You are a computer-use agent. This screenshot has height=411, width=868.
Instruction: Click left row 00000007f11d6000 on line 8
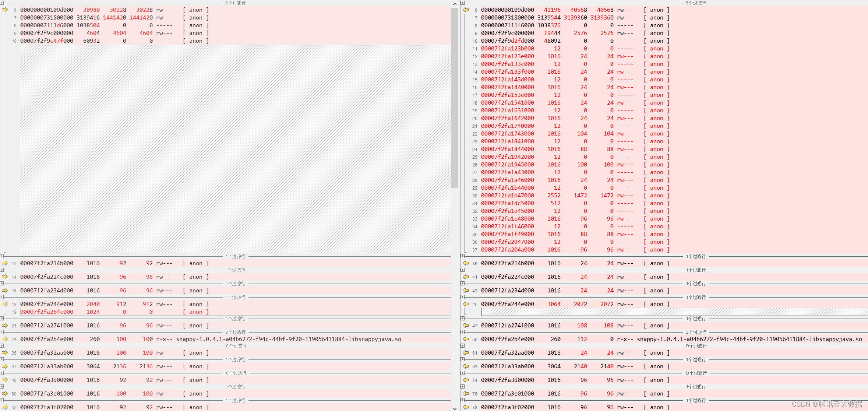tap(235, 25)
